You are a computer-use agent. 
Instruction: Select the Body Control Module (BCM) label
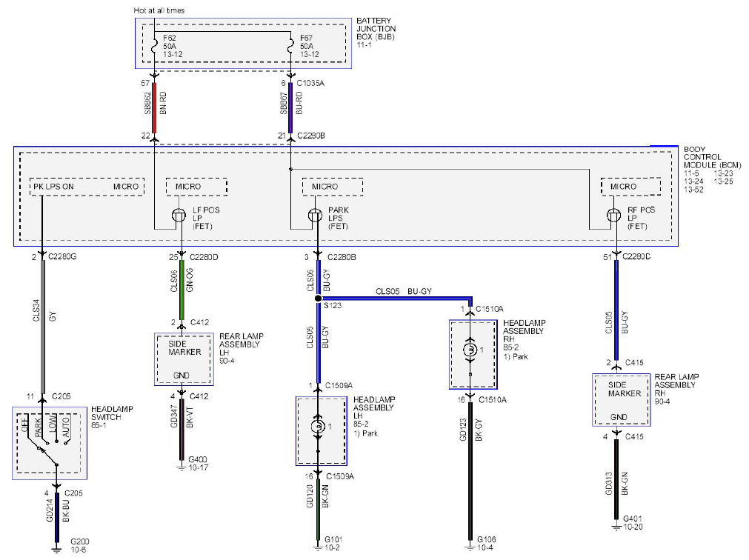712,169
